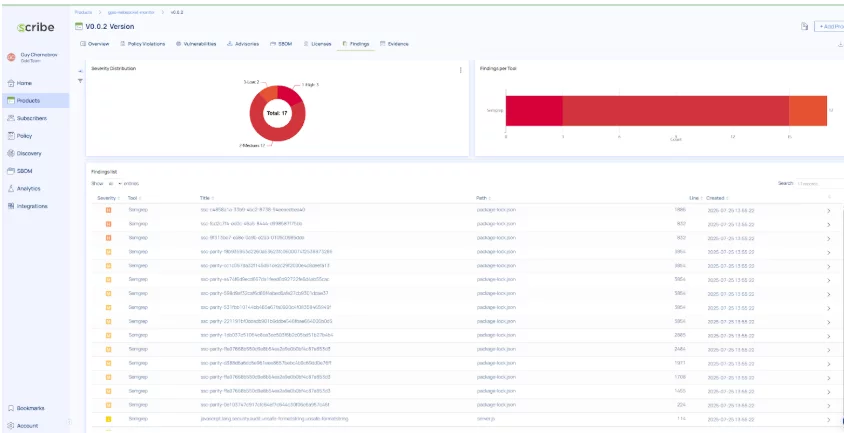This screenshot has width=844, height=433.
Task: Click the Total: 17 donut center label
Action: point(277,113)
